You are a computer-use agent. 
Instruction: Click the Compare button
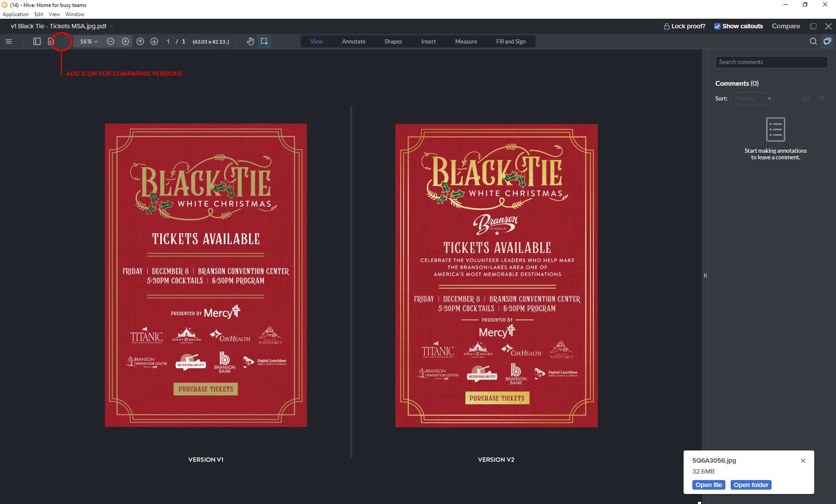click(x=785, y=26)
